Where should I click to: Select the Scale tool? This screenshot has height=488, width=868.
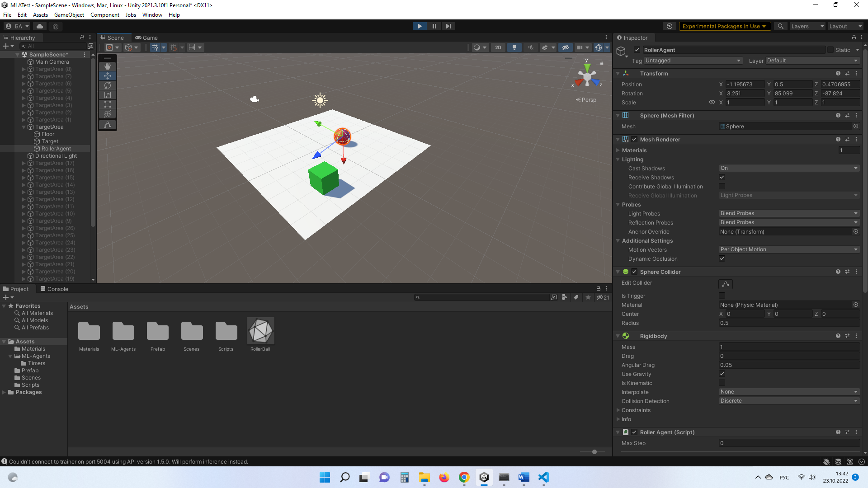click(107, 95)
